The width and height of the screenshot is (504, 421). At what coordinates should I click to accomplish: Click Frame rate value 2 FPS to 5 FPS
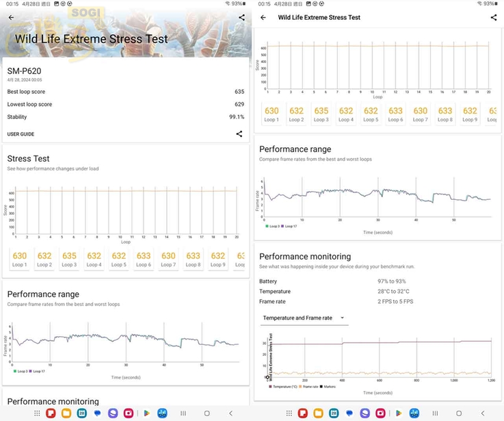(395, 302)
